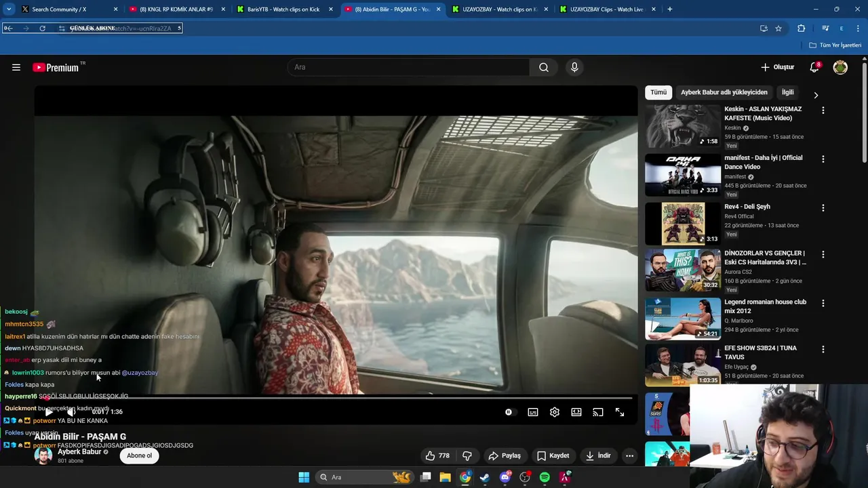Open options for Legend romanian house video
868x488 pixels.
(823, 303)
